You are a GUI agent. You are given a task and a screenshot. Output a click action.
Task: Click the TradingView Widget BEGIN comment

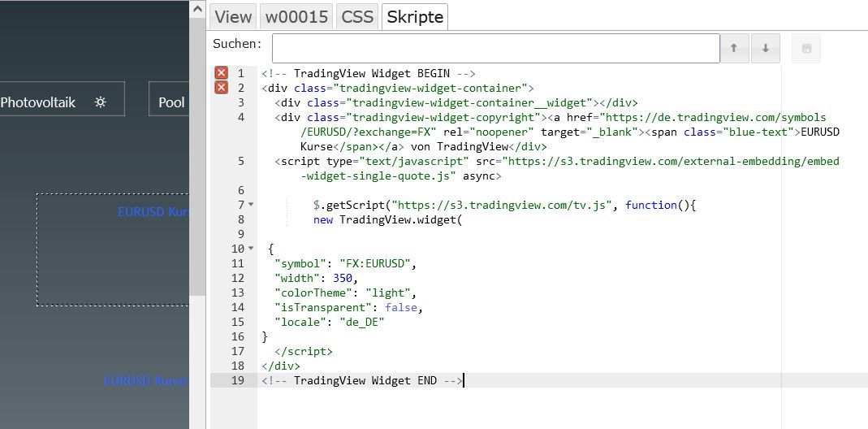click(x=369, y=73)
